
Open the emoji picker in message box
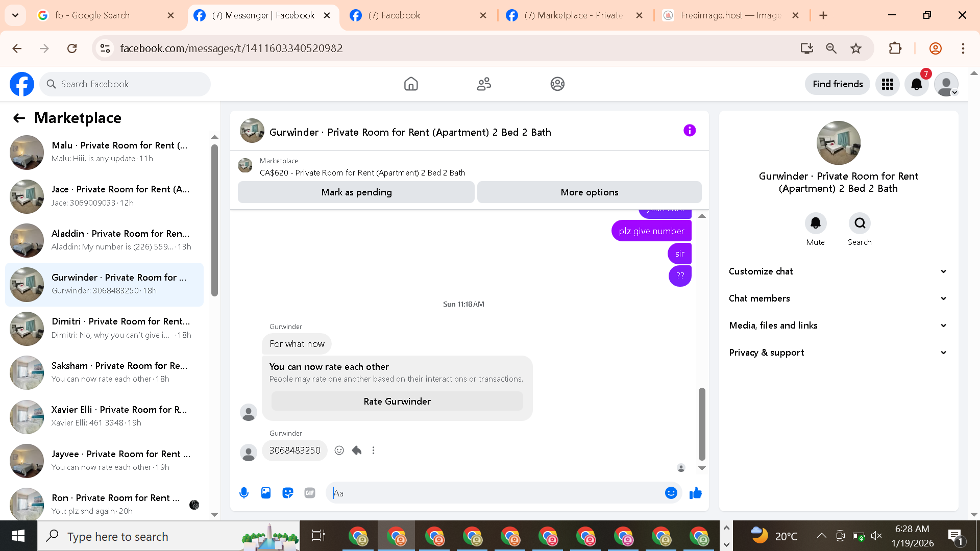[x=671, y=493]
